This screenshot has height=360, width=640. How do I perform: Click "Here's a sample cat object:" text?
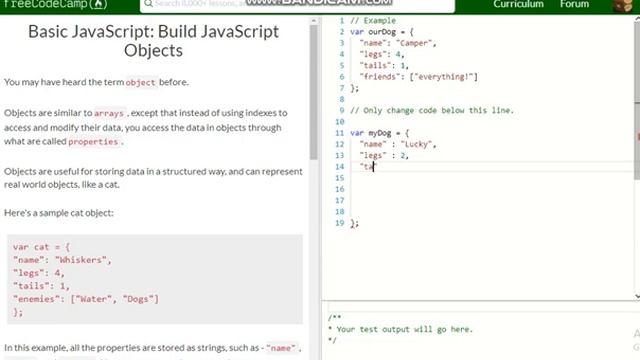pos(59,213)
